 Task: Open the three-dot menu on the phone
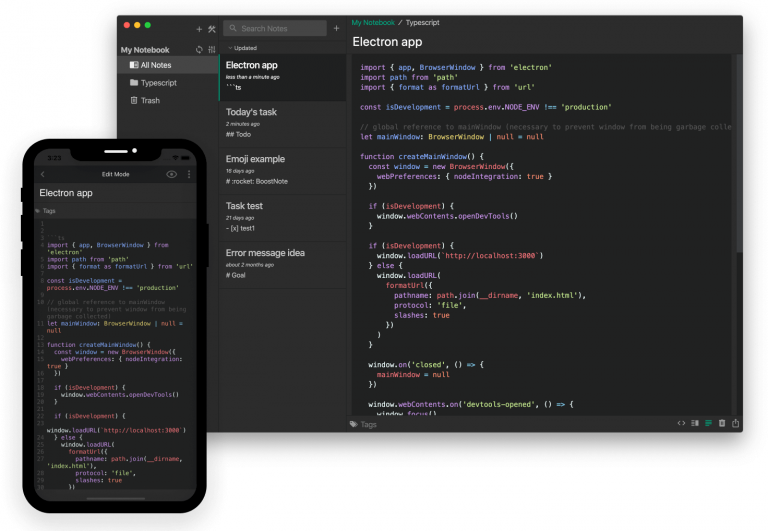[x=189, y=174]
